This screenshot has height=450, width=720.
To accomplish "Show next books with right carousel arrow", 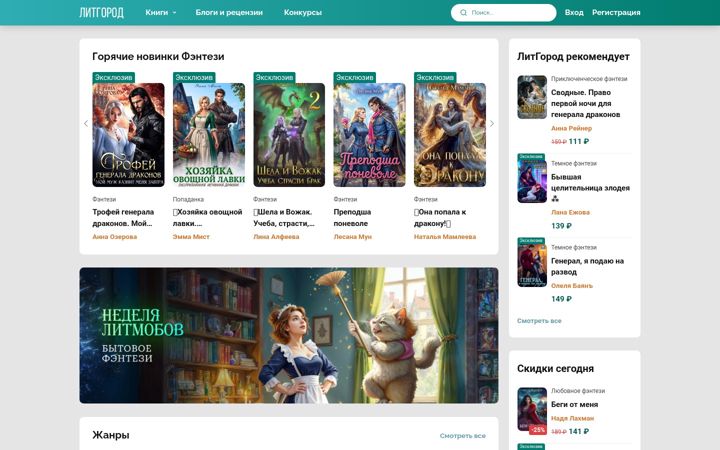I will (492, 124).
